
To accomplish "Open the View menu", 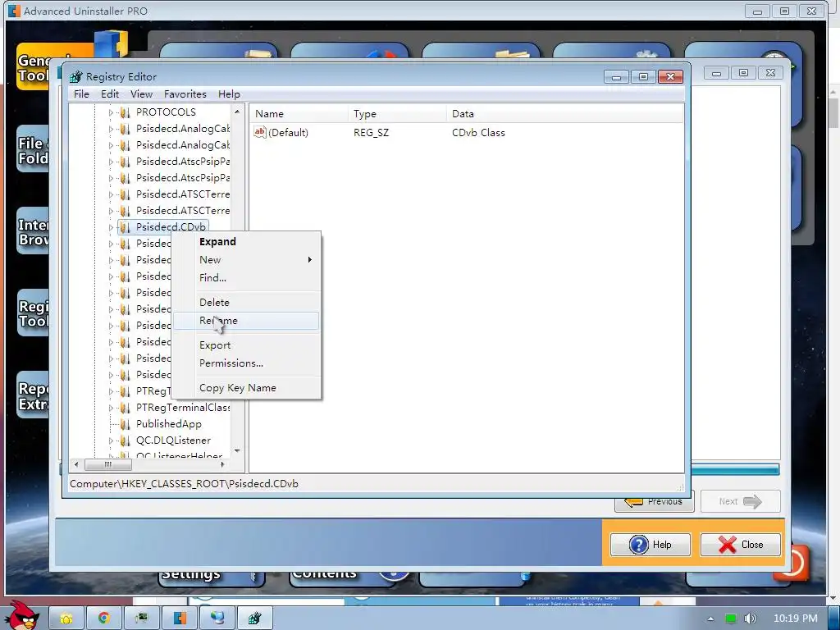I will [141, 94].
